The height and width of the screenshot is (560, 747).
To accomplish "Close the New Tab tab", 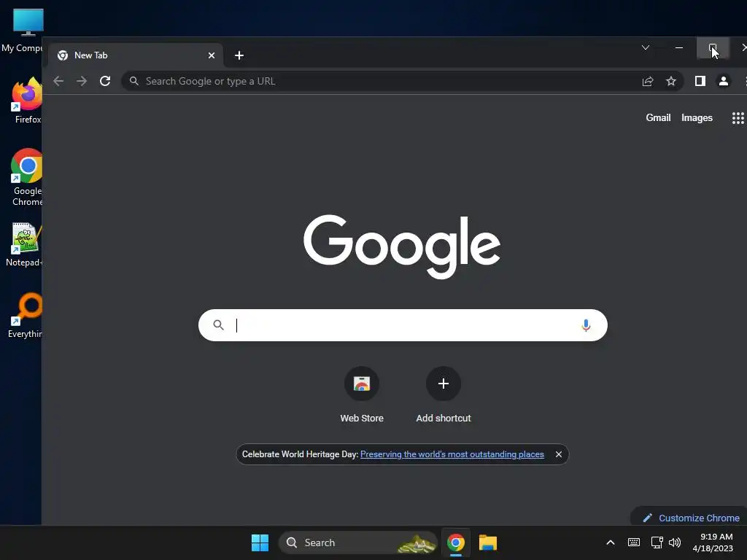I will [211, 55].
